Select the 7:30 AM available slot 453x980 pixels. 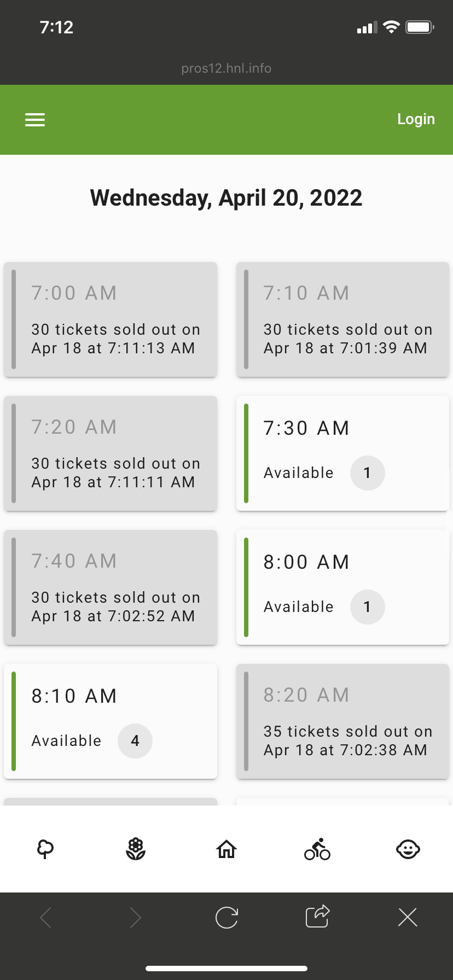click(x=342, y=453)
